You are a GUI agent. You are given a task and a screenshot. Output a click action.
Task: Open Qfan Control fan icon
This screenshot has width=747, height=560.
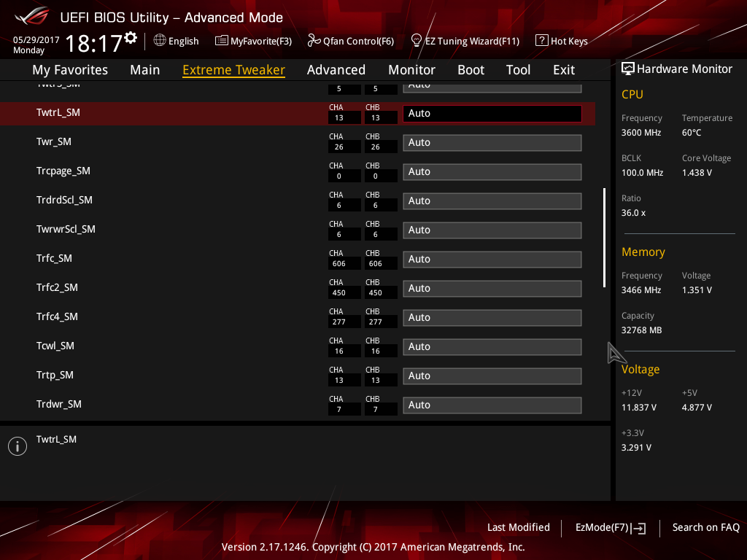[314, 41]
